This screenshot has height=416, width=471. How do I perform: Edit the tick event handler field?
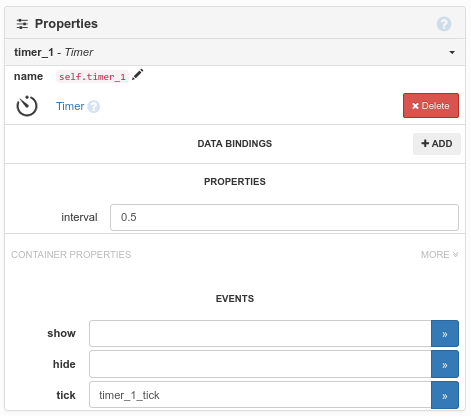pos(260,395)
